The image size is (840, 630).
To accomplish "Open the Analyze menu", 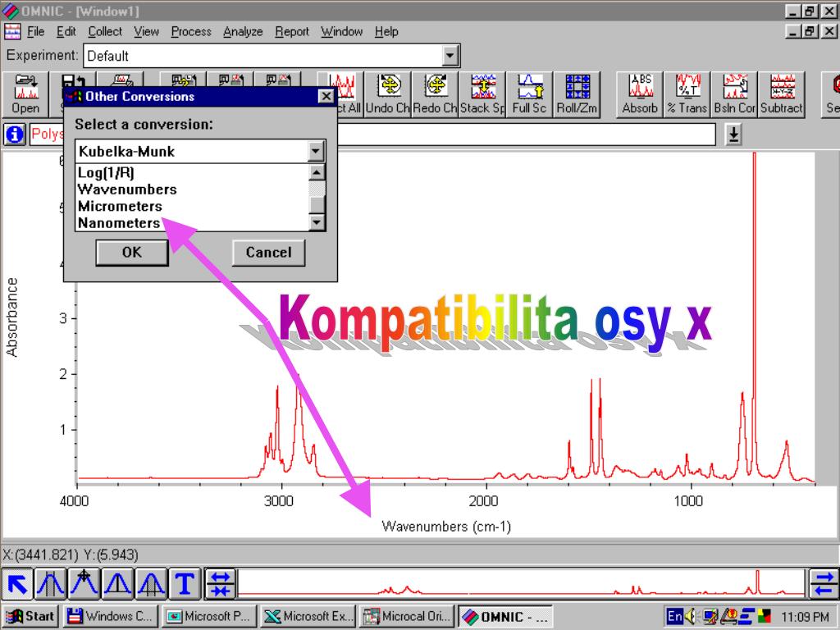I will [243, 32].
